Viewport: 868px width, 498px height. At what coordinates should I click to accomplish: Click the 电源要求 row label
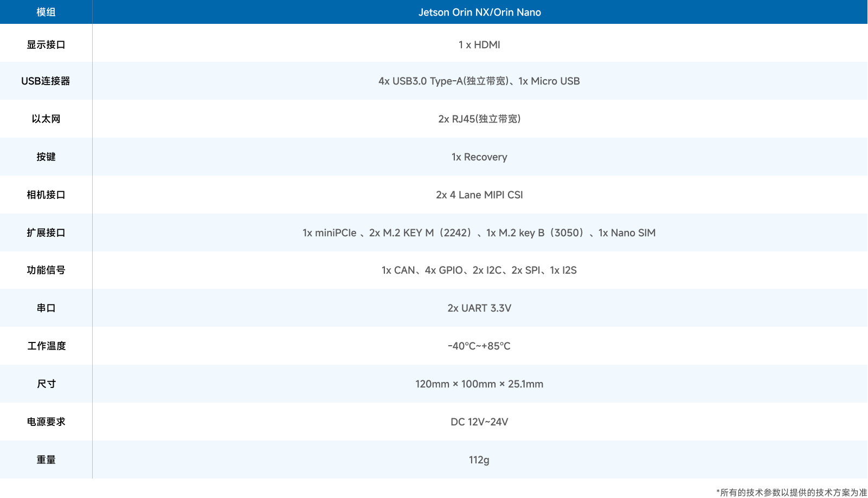click(46, 422)
